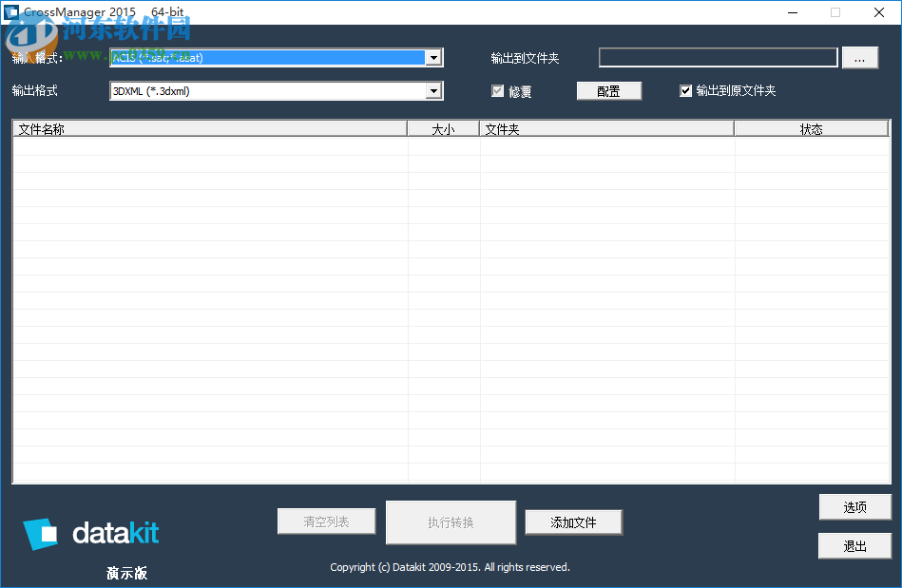
Task: Sort by 文件夹 column header
Action: pyautogui.click(x=607, y=129)
